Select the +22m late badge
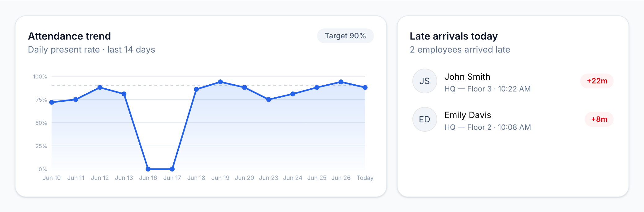Image resolution: width=644 pixels, height=212 pixels. (x=597, y=81)
